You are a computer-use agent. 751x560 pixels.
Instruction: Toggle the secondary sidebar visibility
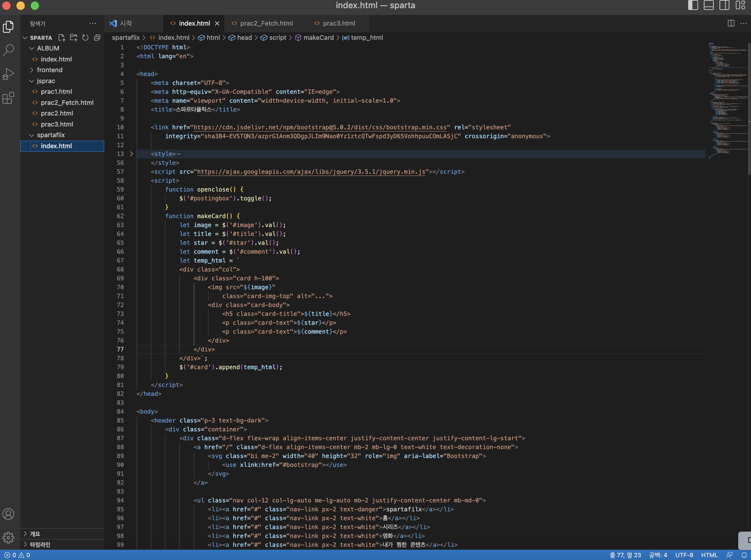[724, 5]
